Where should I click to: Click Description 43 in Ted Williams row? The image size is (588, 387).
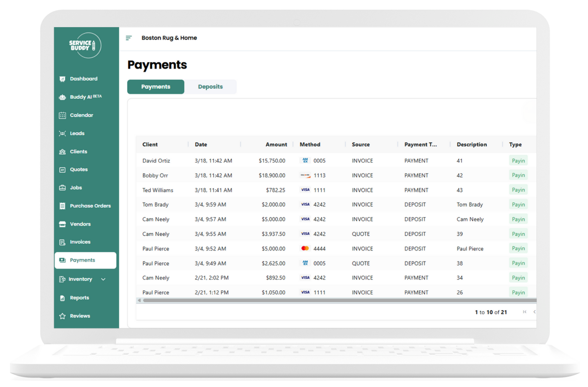coord(460,190)
